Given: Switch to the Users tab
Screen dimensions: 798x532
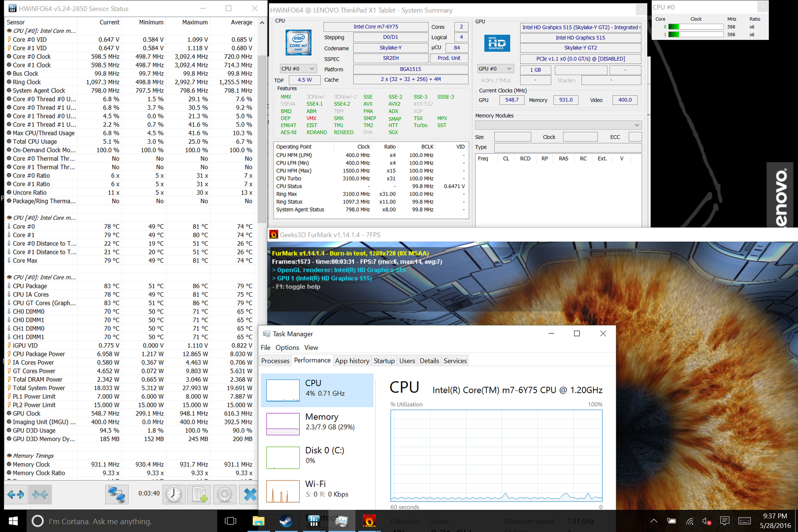Looking at the screenshot, I should coord(407,361).
